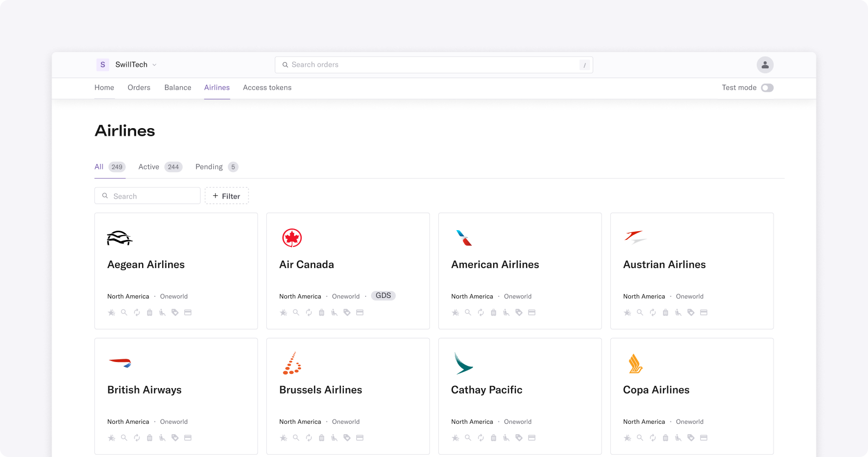Expand the SwillTech organization dropdown

click(154, 65)
